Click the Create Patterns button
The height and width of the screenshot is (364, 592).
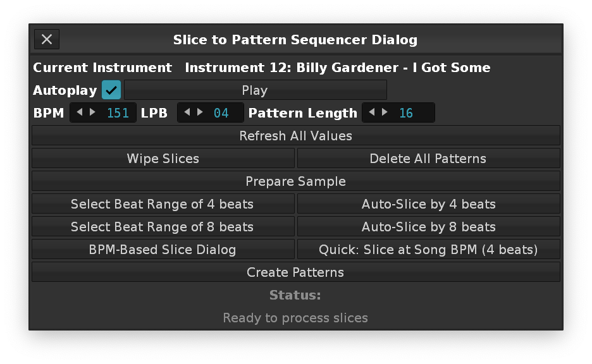click(x=295, y=272)
